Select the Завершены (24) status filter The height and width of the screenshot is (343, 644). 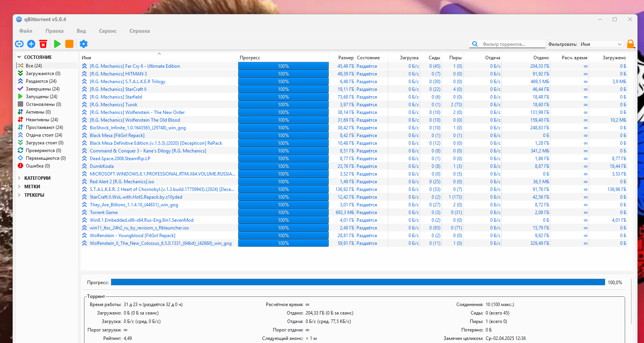(42, 89)
